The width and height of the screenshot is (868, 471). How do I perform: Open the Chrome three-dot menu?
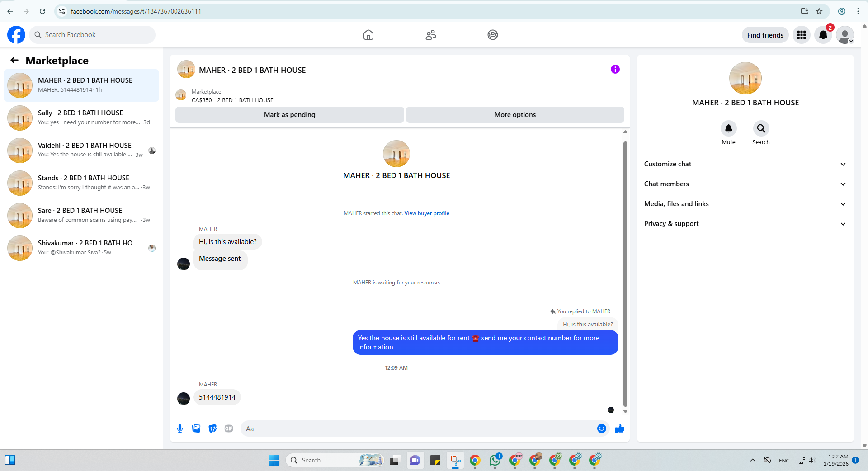tap(858, 11)
